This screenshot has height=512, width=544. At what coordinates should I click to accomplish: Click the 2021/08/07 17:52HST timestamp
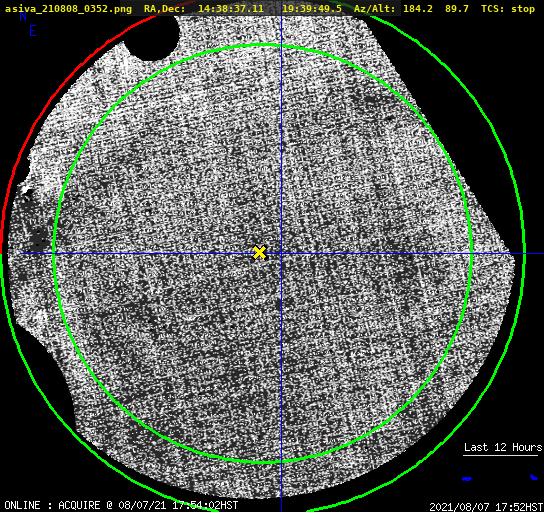click(x=486, y=507)
